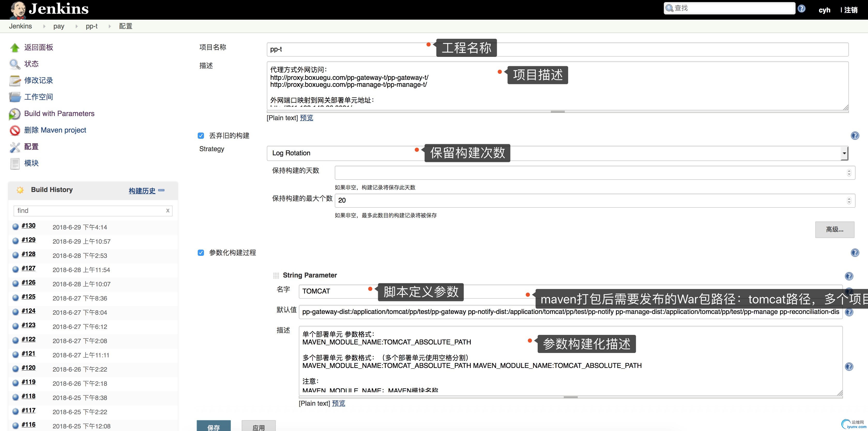Focus the project name field pp-t
868x431 pixels.
point(557,50)
